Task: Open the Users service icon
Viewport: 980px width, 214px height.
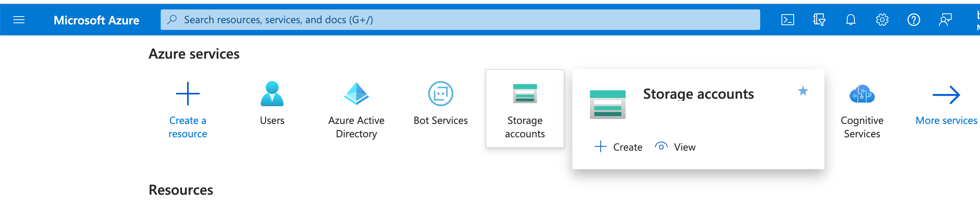Action: pyautogui.click(x=272, y=94)
